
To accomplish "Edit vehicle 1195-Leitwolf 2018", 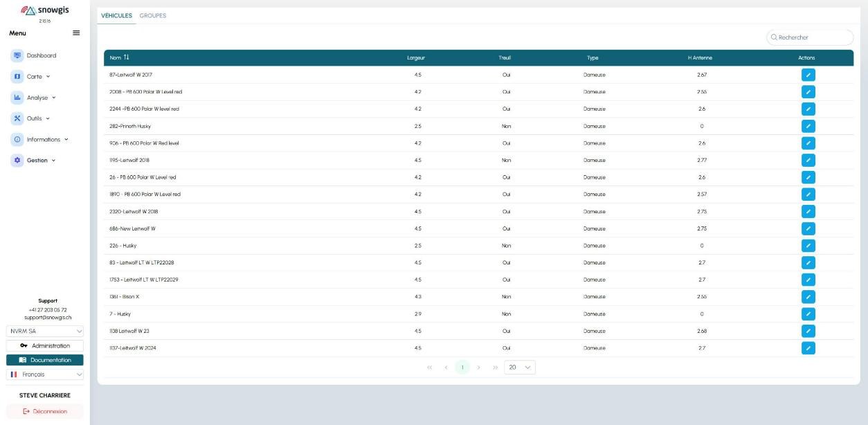I will pos(808,160).
